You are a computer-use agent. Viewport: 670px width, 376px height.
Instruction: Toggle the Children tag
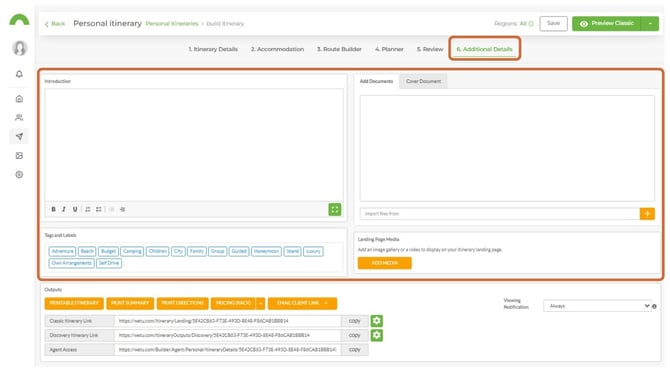(158, 251)
